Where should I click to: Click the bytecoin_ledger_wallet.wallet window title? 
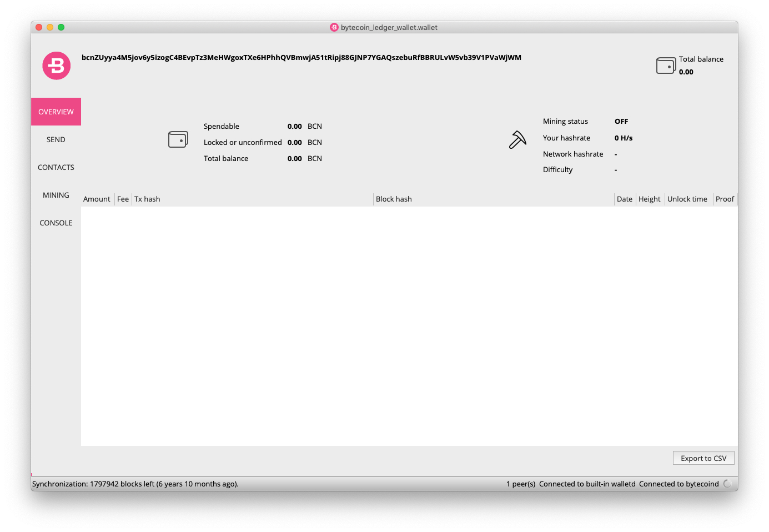389,27
